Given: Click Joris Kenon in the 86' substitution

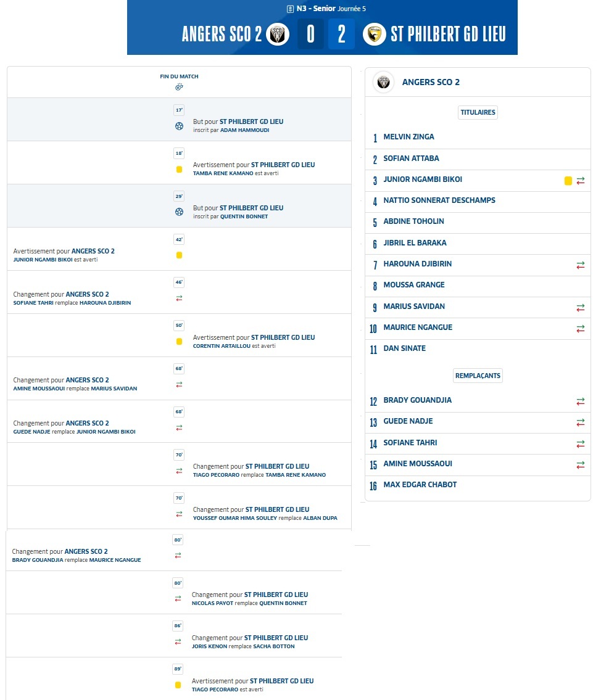Looking at the screenshot, I should point(209,646).
